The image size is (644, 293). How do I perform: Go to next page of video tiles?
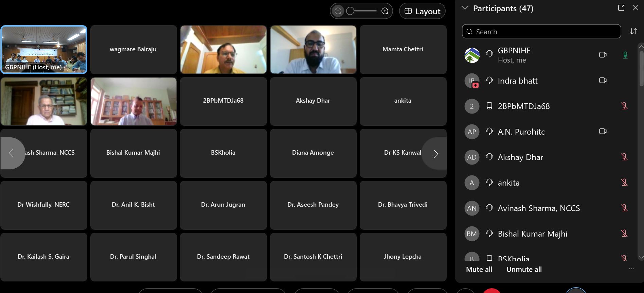click(435, 153)
